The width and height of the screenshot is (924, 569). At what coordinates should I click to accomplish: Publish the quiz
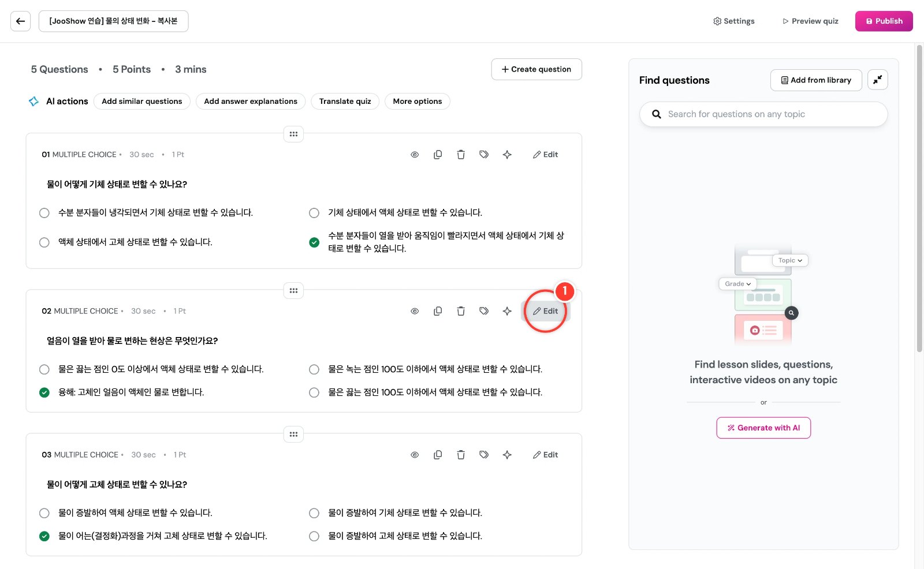click(884, 21)
